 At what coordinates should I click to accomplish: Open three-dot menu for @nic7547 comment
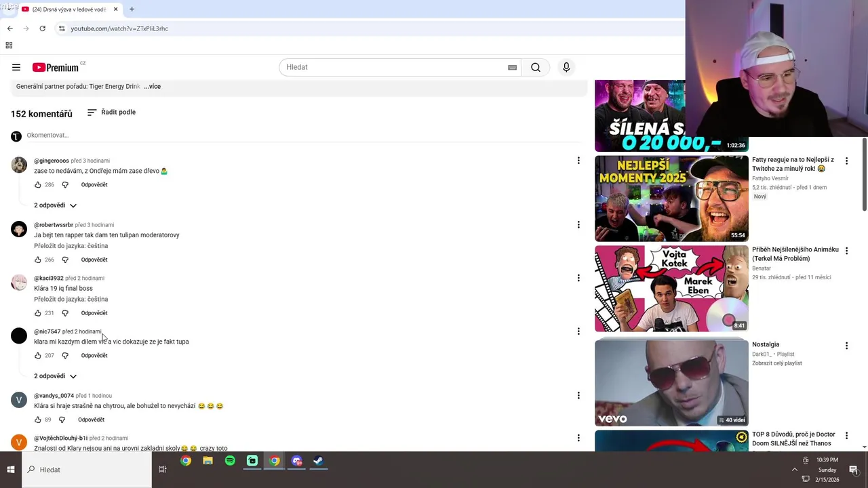[x=578, y=331]
